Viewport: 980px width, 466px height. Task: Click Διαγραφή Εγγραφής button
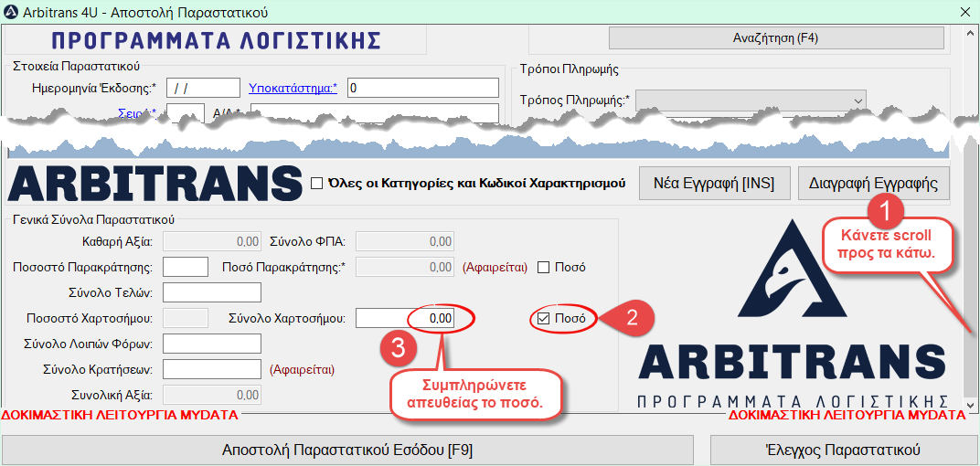pos(874,184)
